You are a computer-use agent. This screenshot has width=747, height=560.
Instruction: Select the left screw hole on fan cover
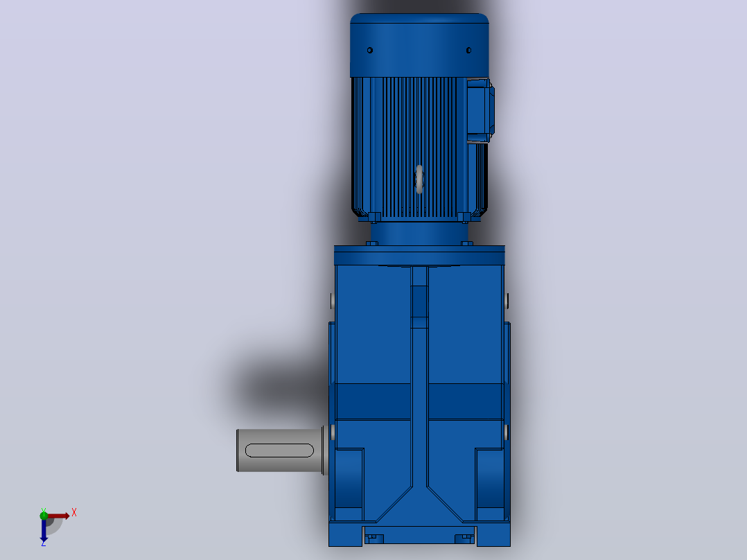370,50
